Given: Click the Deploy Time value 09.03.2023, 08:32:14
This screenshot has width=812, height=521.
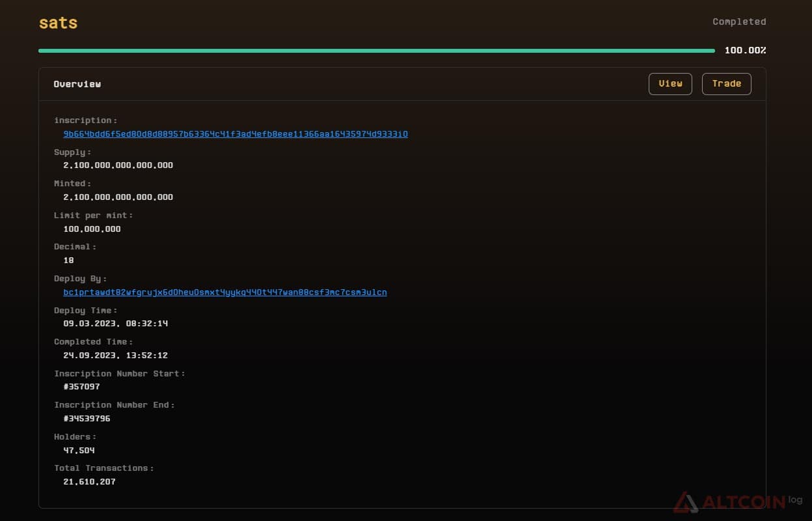Looking at the screenshot, I should coord(116,324).
